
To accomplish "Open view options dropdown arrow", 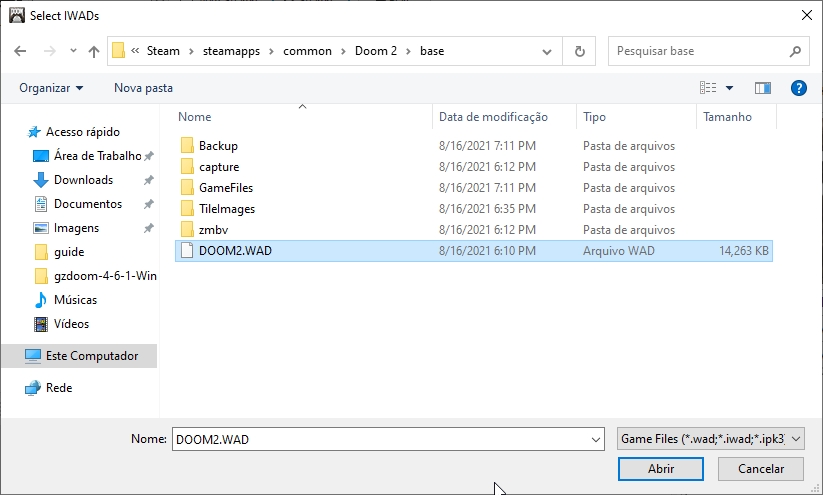I will pos(730,88).
